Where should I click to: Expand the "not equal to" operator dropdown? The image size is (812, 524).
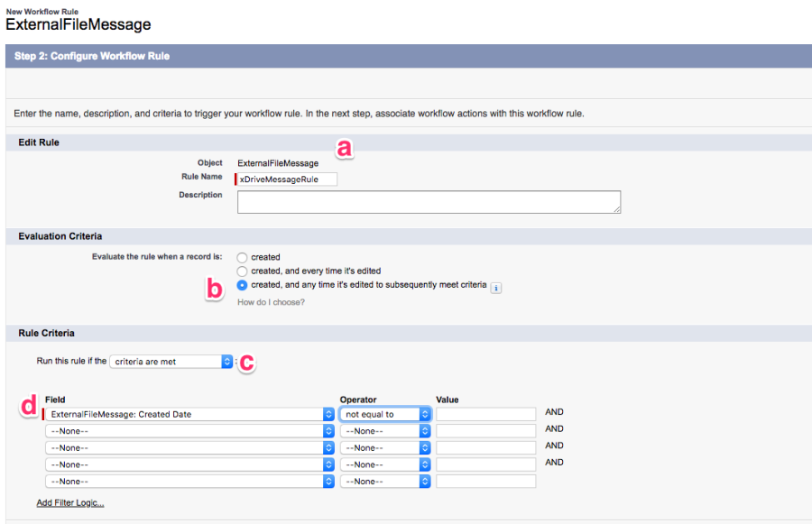pyautogui.click(x=385, y=414)
